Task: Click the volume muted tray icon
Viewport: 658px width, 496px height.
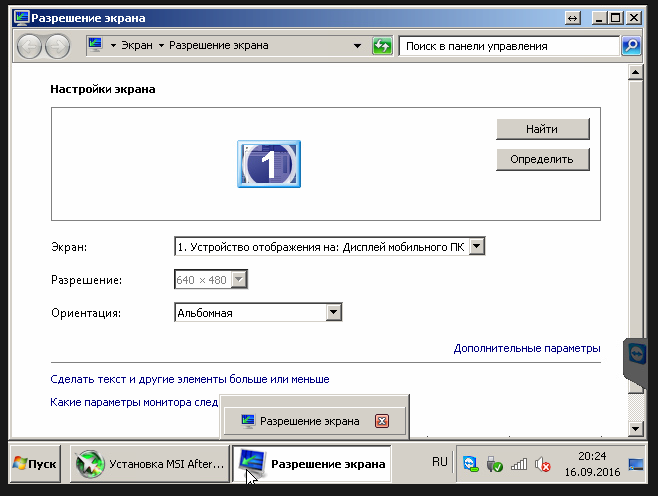Action: pos(543,464)
